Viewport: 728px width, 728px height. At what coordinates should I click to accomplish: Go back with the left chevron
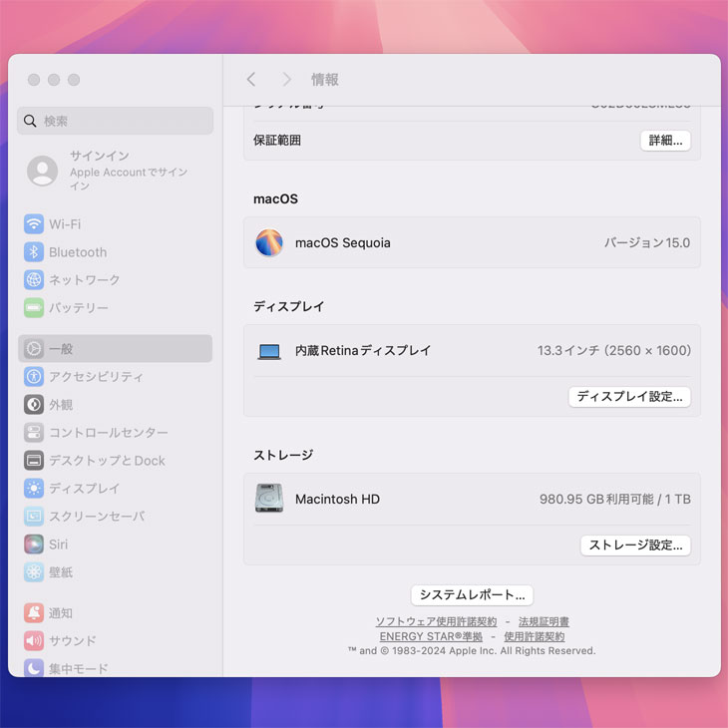(x=251, y=80)
